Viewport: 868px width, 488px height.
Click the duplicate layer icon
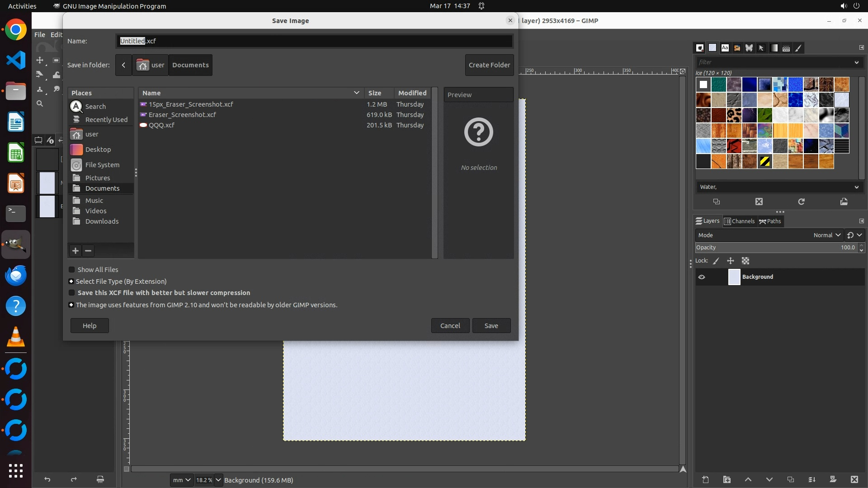[x=790, y=479]
